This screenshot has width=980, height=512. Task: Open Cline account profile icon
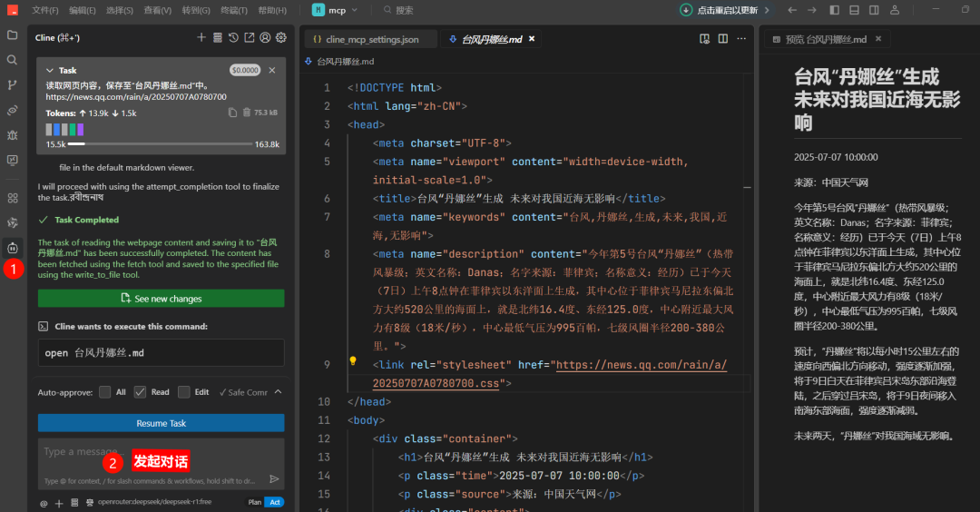pyautogui.click(x=265, y=38)
